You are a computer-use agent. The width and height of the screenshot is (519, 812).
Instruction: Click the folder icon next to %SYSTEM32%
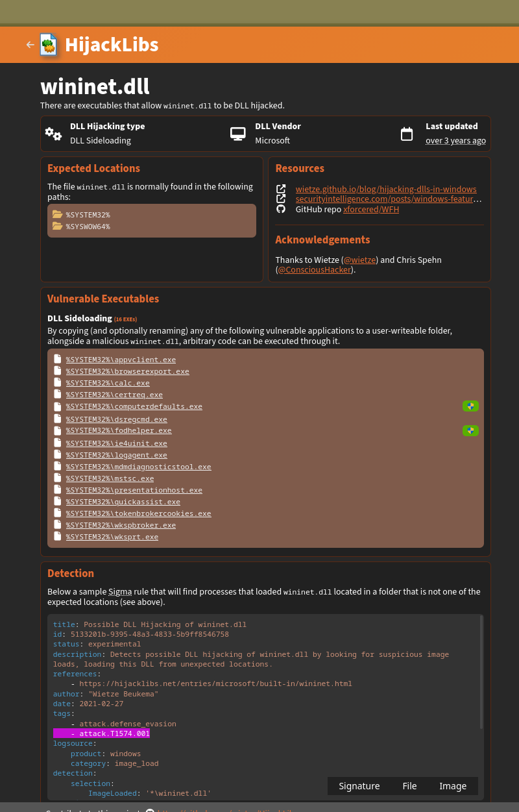pos(57,214)
